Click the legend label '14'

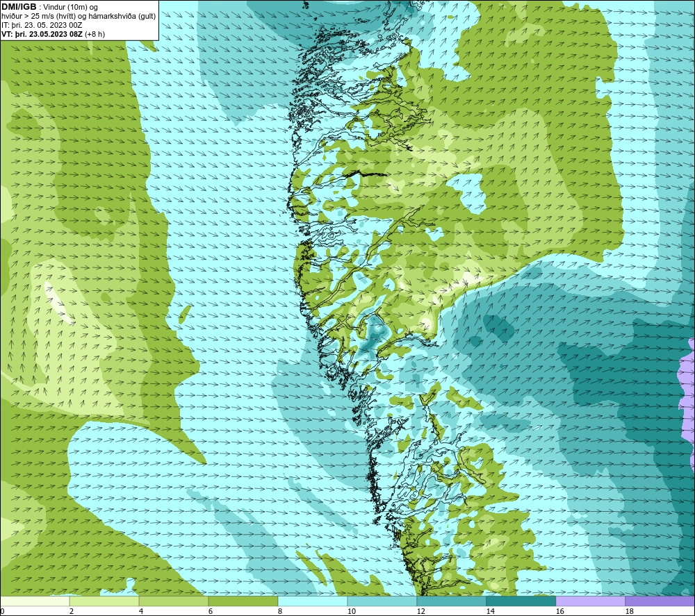pos(490,612)
